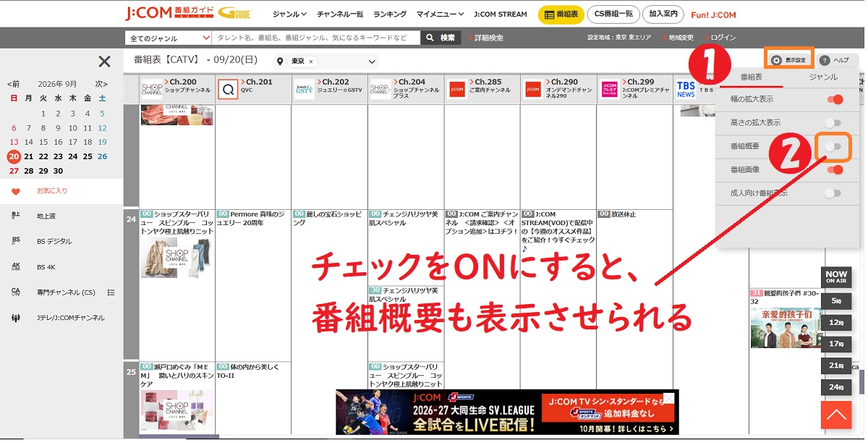Jump to 24時 time slot
This screenshot has width=868, height=443.
coord(836,387)
